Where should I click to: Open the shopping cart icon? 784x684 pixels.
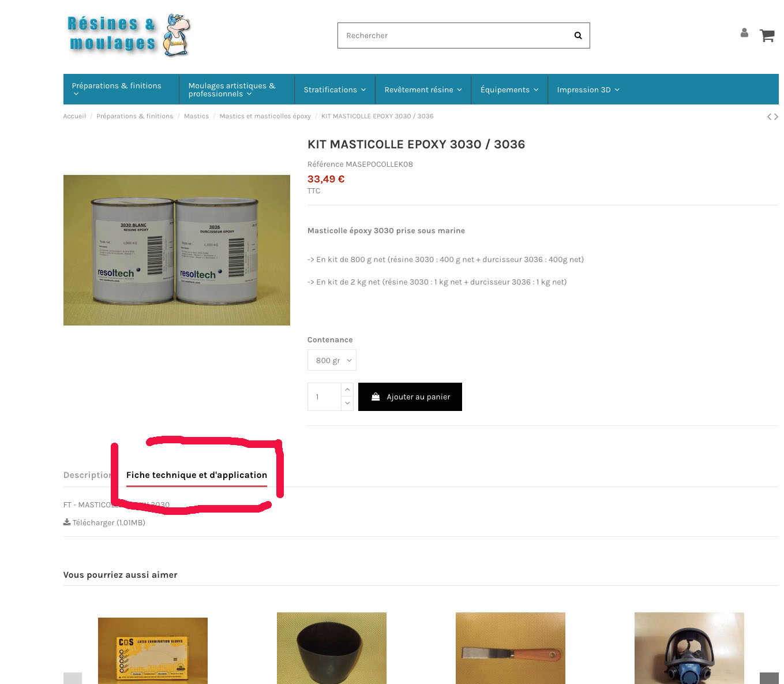pos(767,35)
